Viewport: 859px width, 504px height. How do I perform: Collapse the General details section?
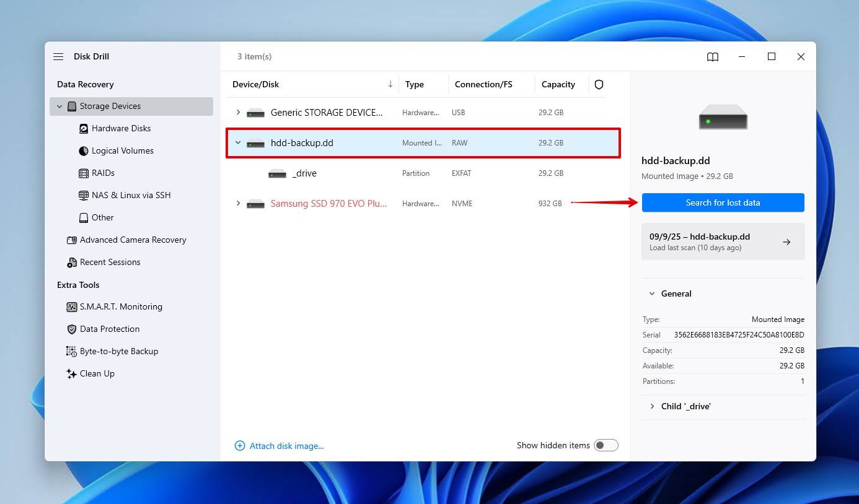pos(652,293)
